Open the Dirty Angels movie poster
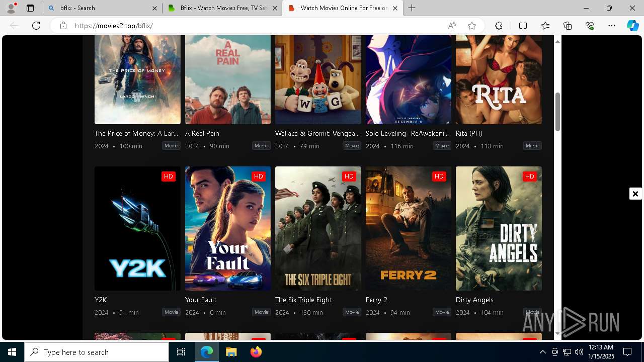 499,228
